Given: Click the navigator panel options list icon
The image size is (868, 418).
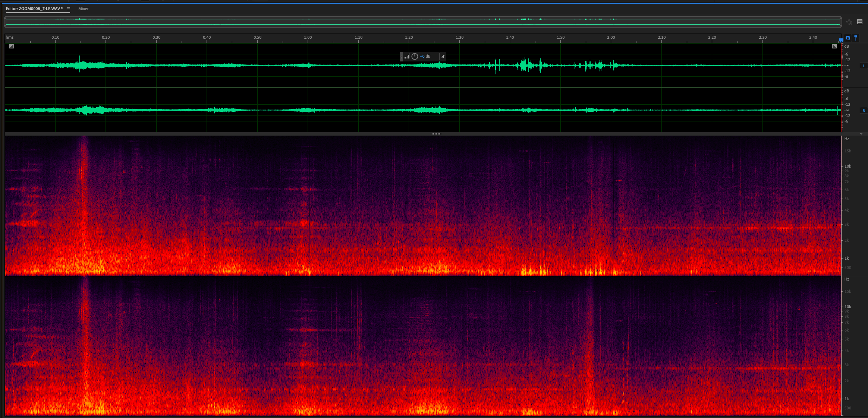Looking at the screenshot, I should pyautogui.click(x=860, y=22).
